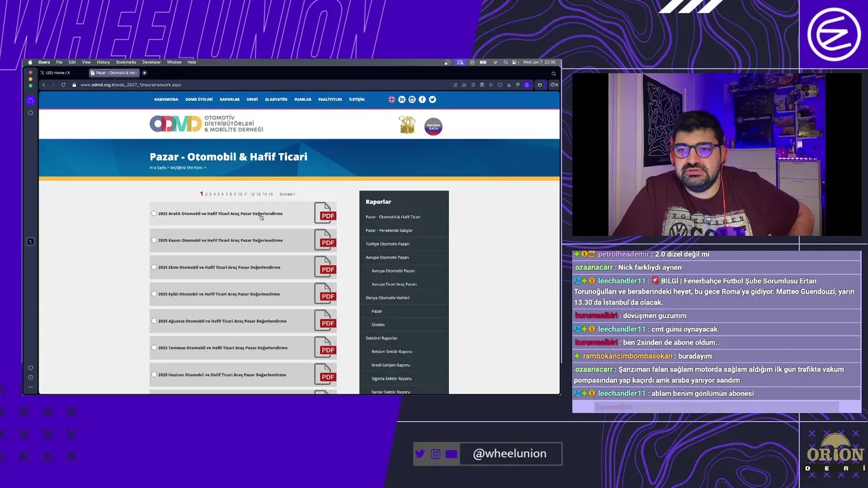The width and height of the screenshot is (868, 488).
Task: Open 'Sigorta Sektör Raporu' sidebar link
Action: click(392, 378)
